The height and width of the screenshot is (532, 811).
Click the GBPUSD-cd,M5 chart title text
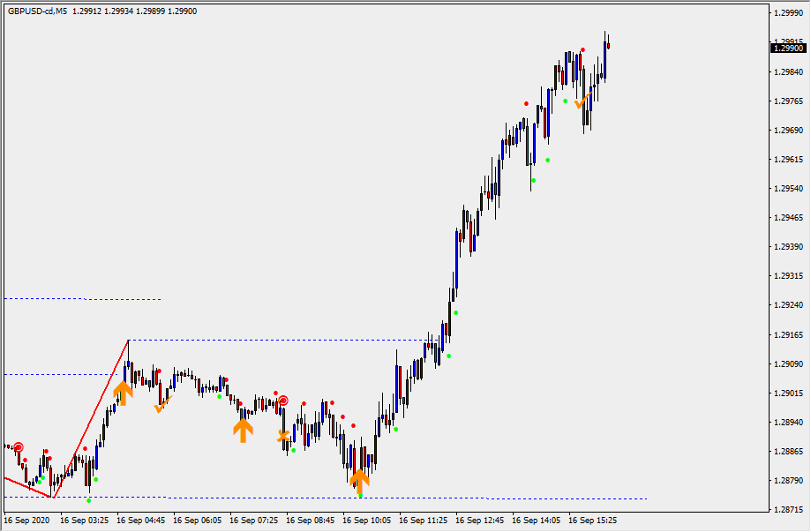pyautogui.click(x=37, y=11)
